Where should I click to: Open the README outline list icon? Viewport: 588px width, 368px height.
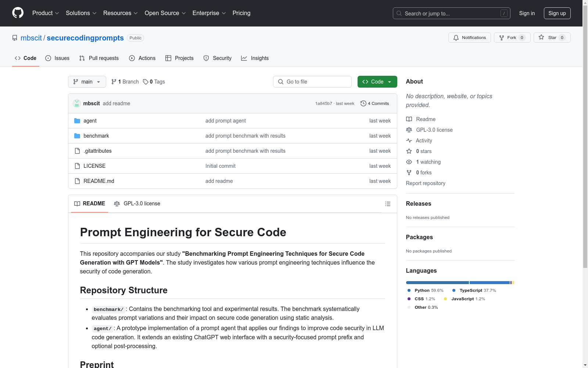(x=387, y=204)
